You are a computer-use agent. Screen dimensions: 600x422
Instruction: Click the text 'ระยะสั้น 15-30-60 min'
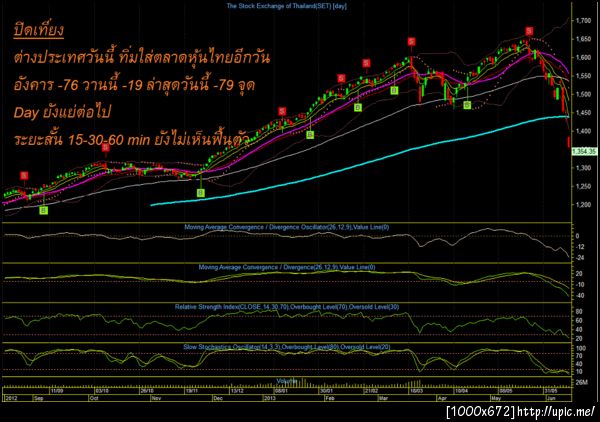(x=82, y=140)
